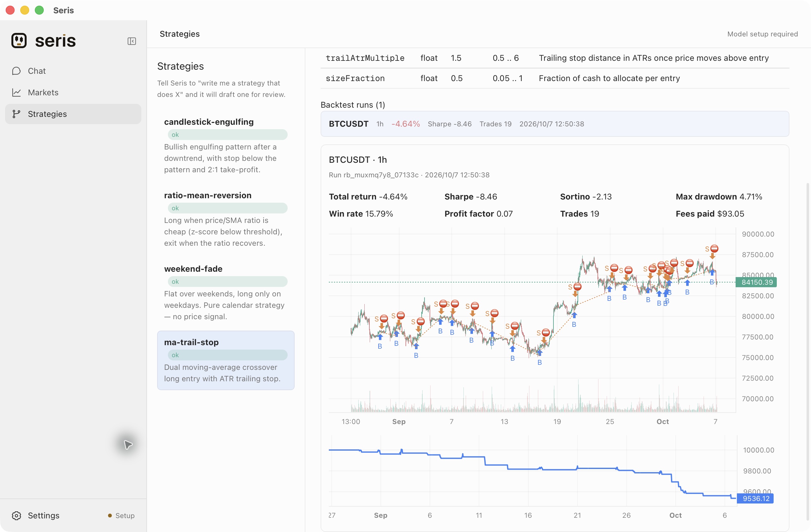Image resolution: width=811 pixels, height=532 pixels.
Task: Select the ratio-mean-reversion strategy
Action: click(226, 220)
